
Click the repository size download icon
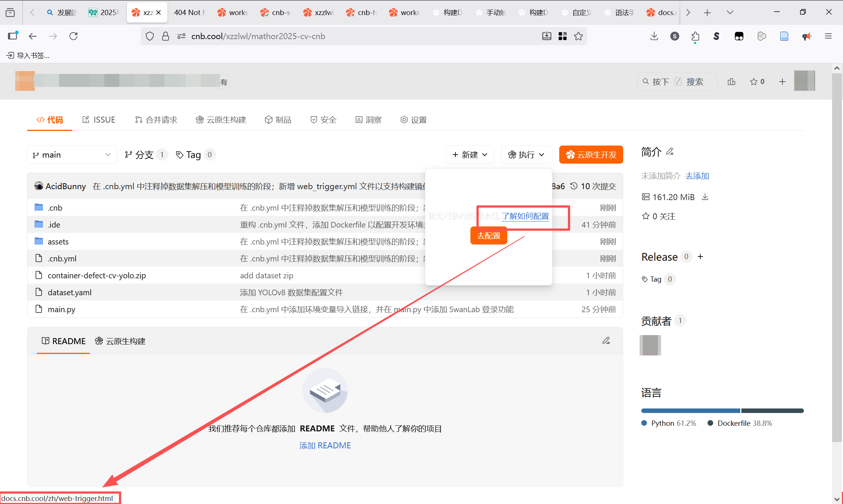click(705, 197)
